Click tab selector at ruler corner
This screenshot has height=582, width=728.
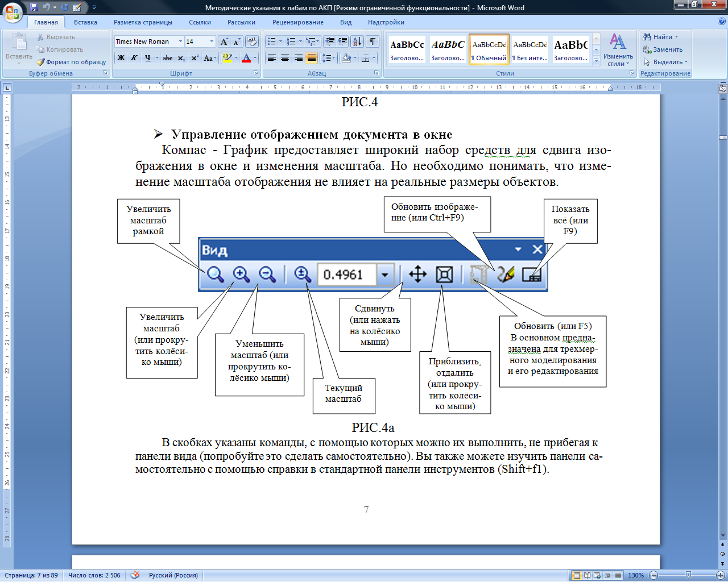click(x=7, y=88)
